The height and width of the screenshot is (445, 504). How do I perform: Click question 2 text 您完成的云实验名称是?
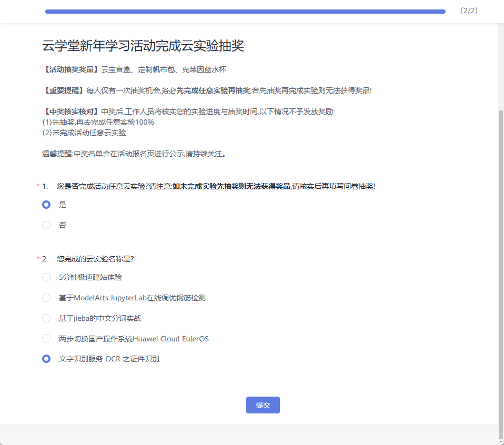[x=95, y=259]
